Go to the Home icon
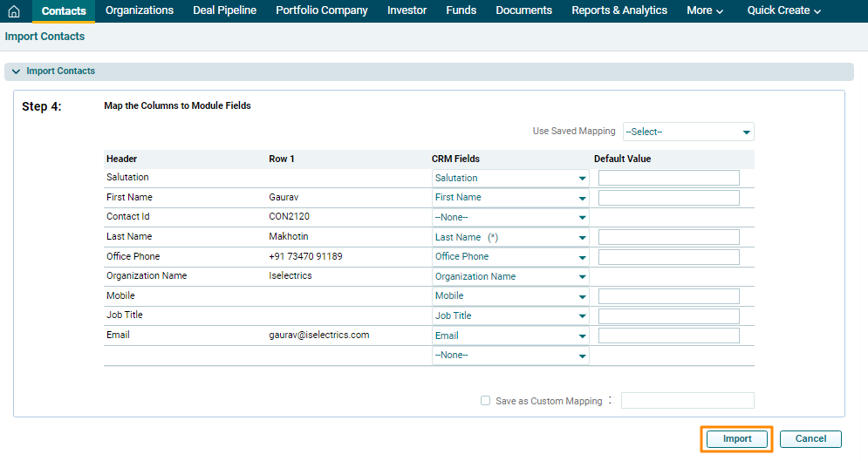Screen dimensions: 868x461 tap(14, 11)
